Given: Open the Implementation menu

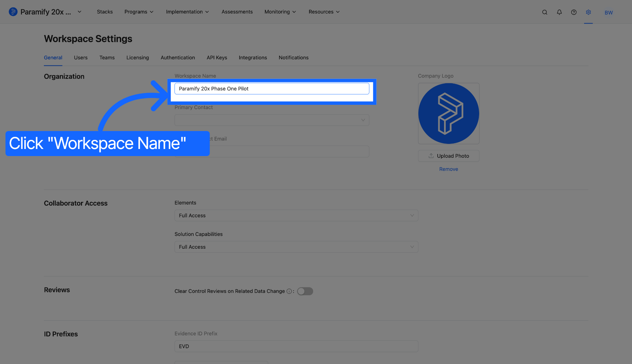Looking at the screenshot, I should (x=187, y=12).
